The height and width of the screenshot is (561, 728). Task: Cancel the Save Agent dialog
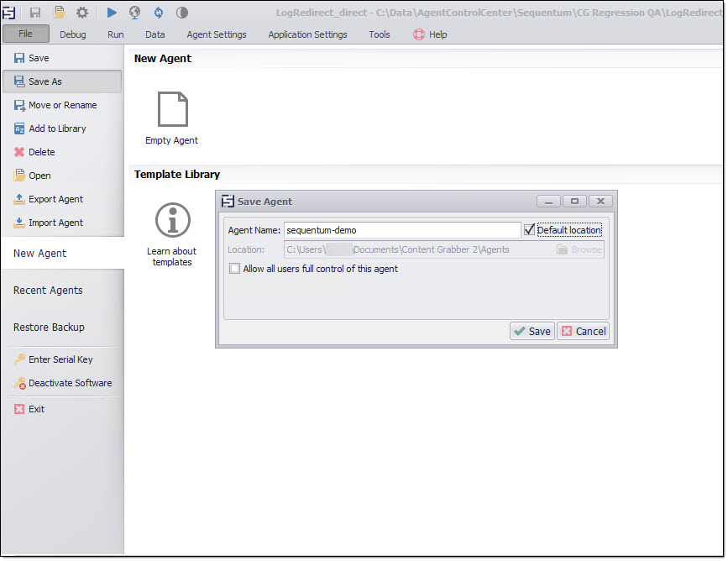[x=583, y=331]
